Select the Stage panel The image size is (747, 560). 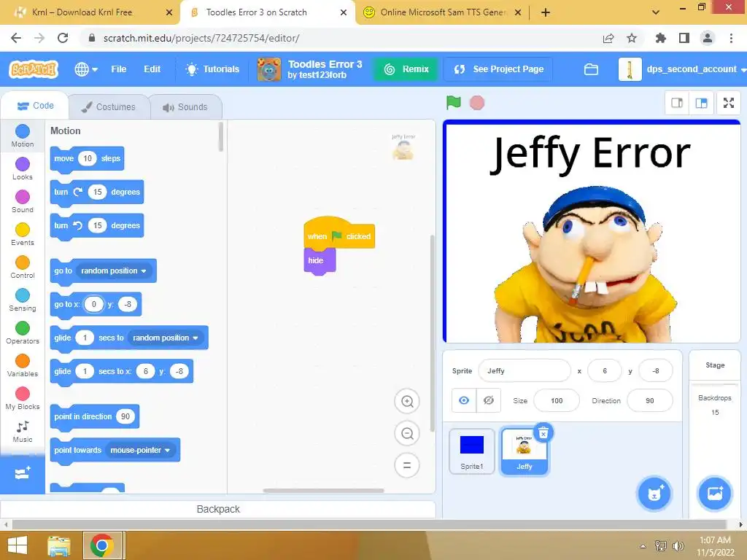[x=715, y=433]
